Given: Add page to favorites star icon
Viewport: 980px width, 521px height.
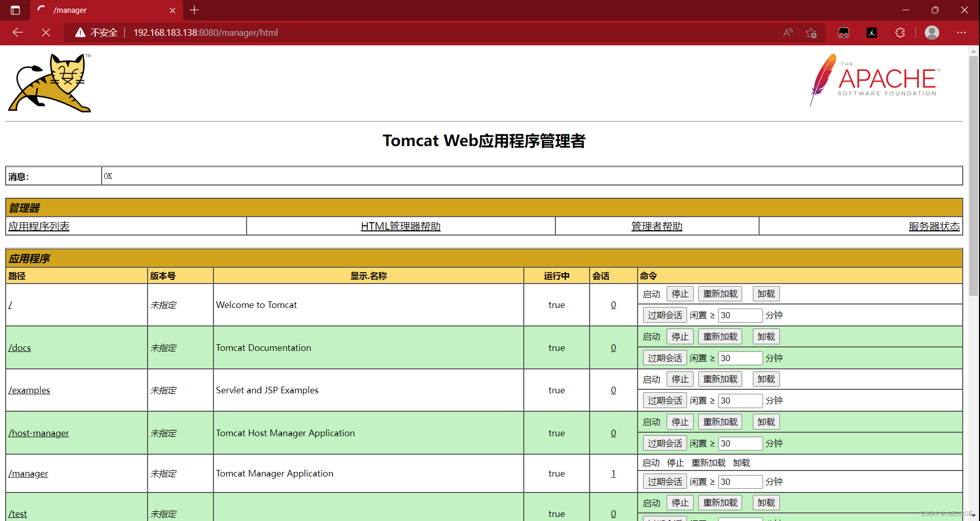Looking at the screenshot, I should [811, 33].
